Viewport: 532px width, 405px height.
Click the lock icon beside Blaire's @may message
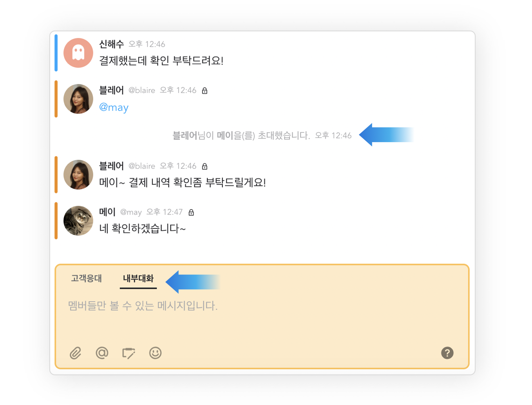click(204, 91)
